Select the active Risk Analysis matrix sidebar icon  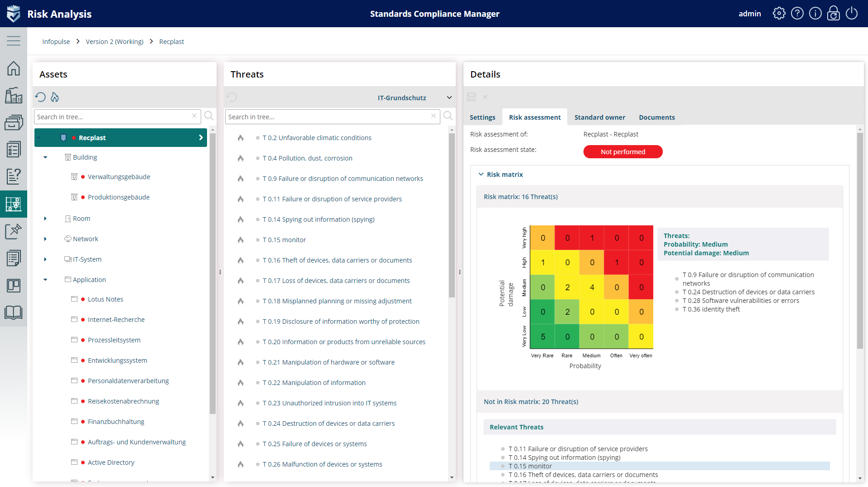14,204
